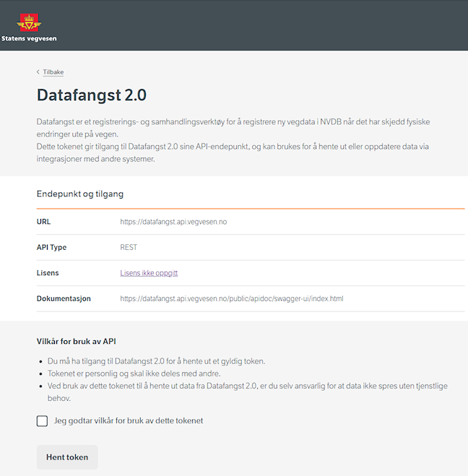This screenshot has width=468, height=476.
Task: Click the 'Jeg godtar vilkår for bruk' label
Action: pyautogui.click(x=129, y=421)
